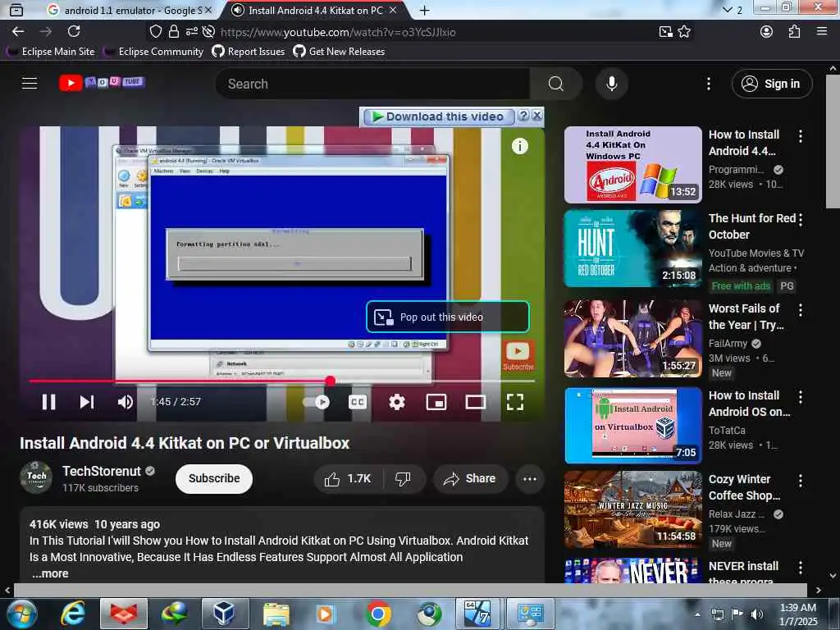Open a new browser tab

click(x=424, y=10)
